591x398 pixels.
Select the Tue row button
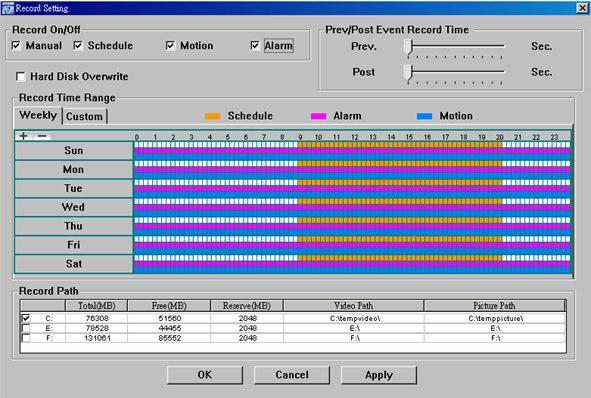[x=73, y=188]
